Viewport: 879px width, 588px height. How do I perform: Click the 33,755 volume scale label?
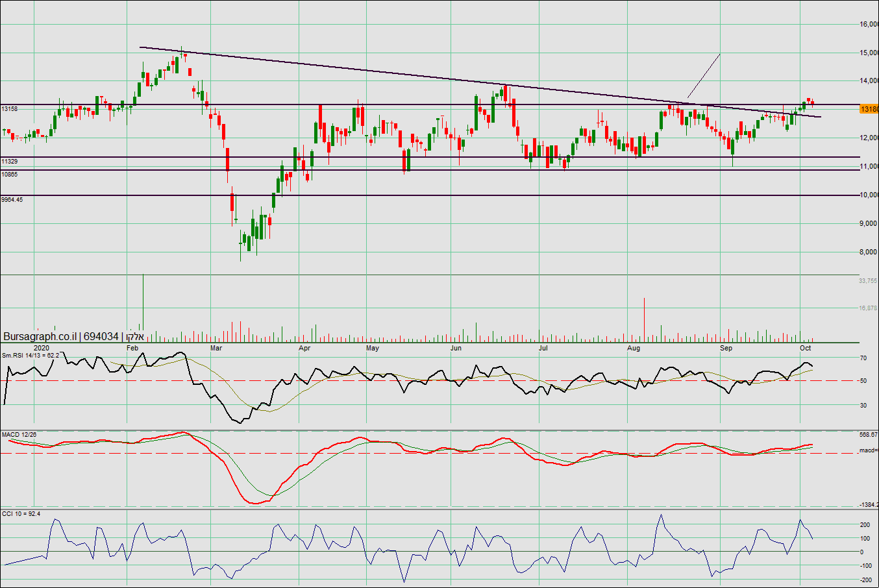point(868,281)
